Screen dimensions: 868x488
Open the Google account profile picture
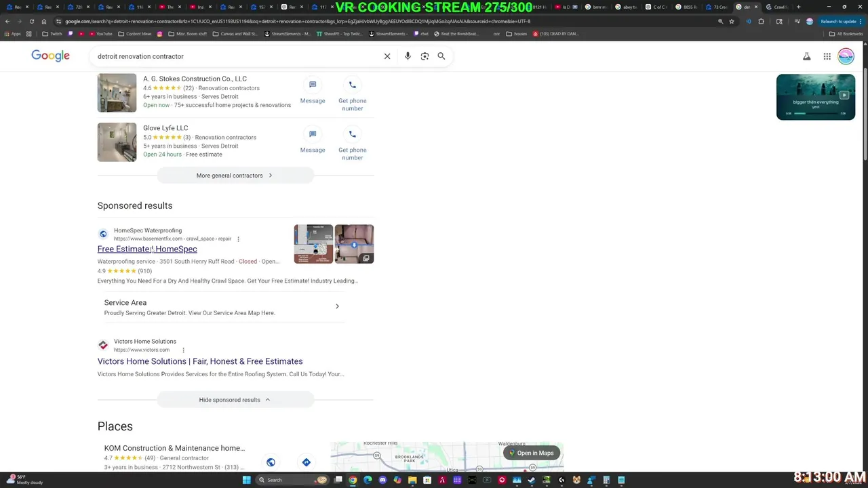pyautogui.click(x=846, y=56)
